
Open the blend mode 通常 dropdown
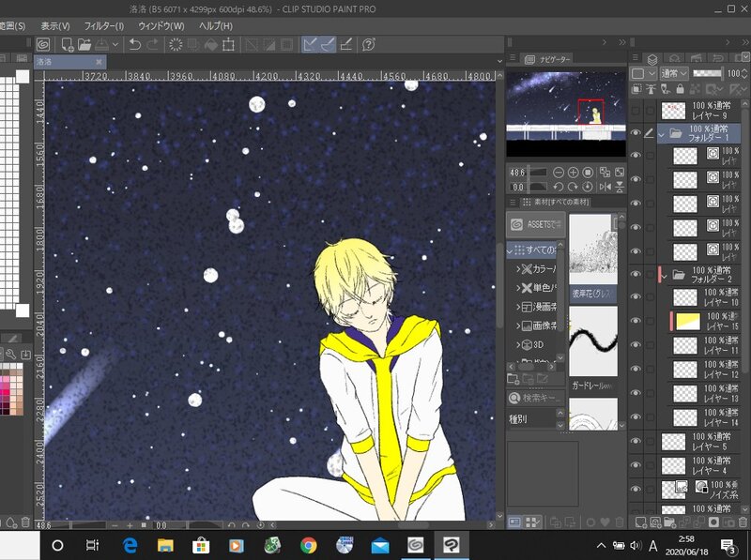point(674,73)
